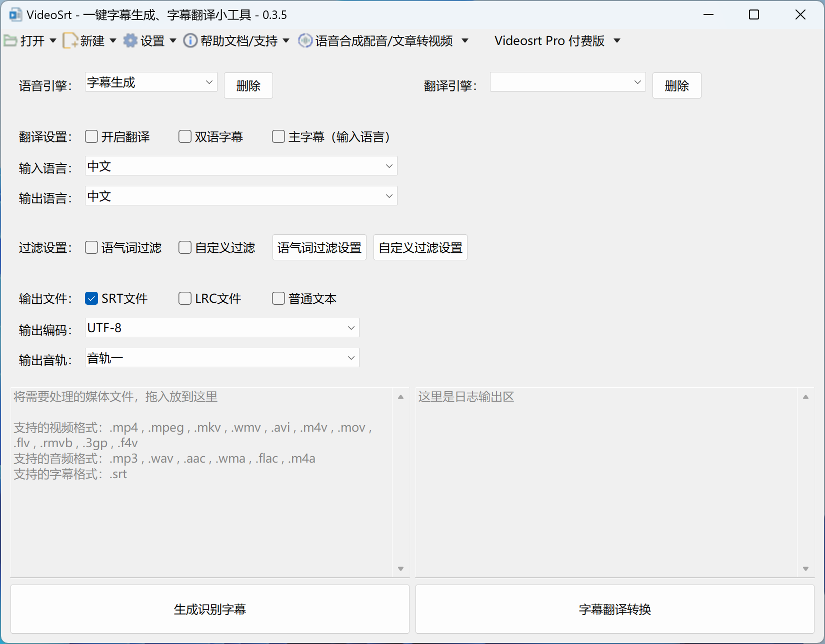
Task: Click the New file document icon
Action: pyautogui.click(x=70, y=41)
